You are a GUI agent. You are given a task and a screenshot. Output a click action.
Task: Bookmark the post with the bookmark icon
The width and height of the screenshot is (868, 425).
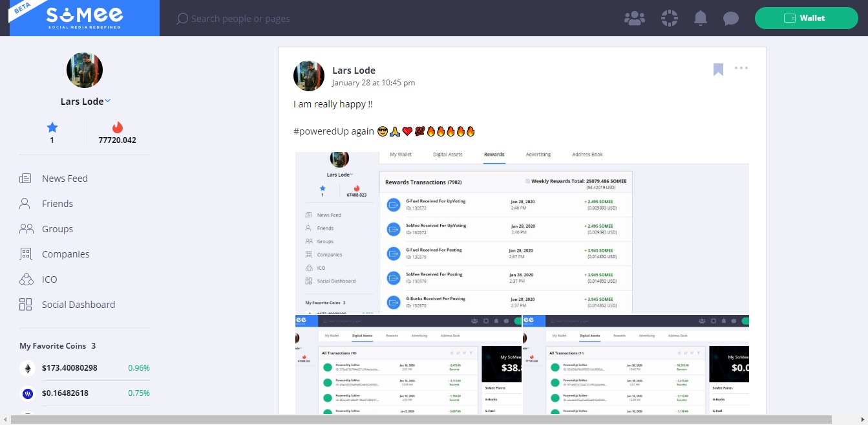click(718, 69)
